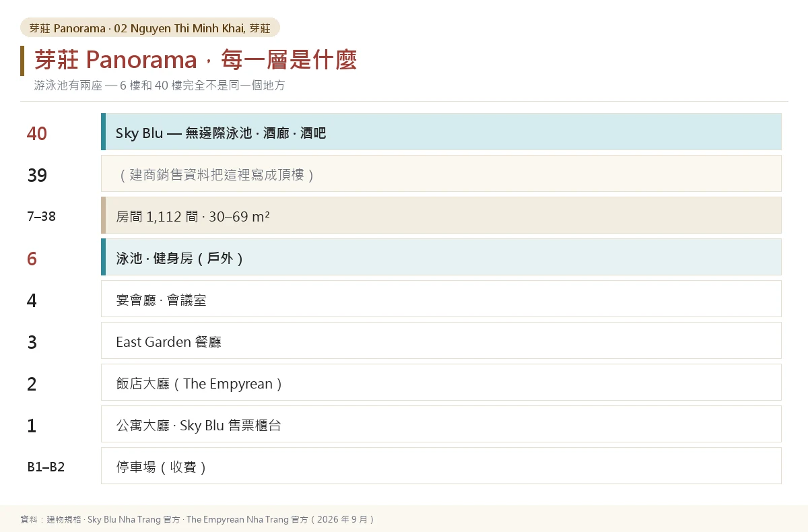Click the red floor number 40 label
This screenshot has width=808, height=532.
click(37, 133)
